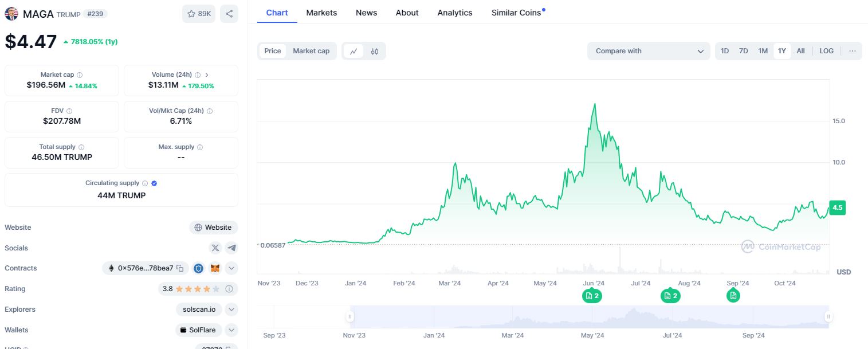Click the Rating info icon
Viewport: 868px width, 349px height.
(x=229, y=289)
